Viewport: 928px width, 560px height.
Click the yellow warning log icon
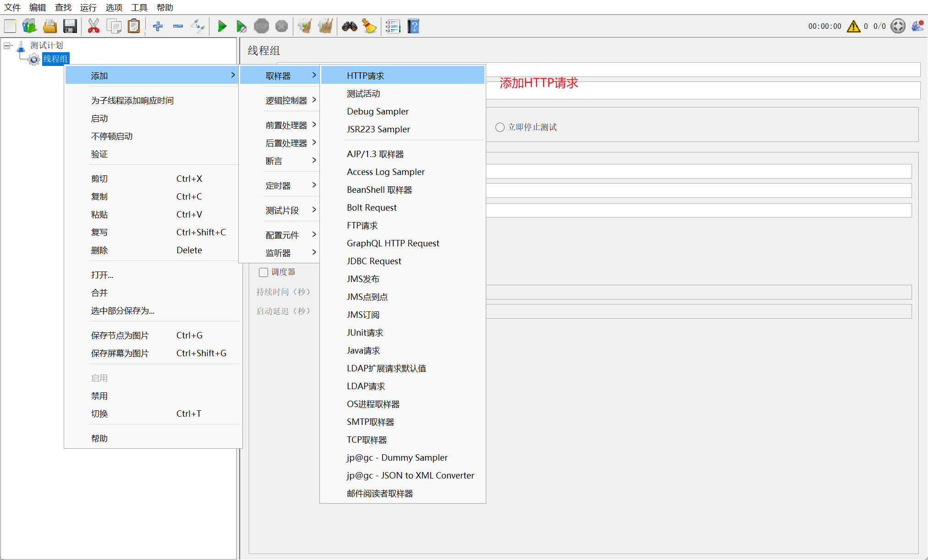853,26
